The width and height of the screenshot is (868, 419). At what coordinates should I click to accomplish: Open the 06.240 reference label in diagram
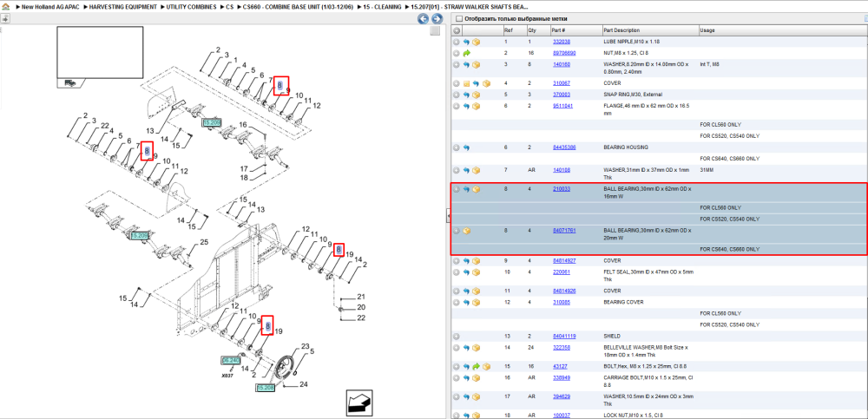(x=231, y=360)
